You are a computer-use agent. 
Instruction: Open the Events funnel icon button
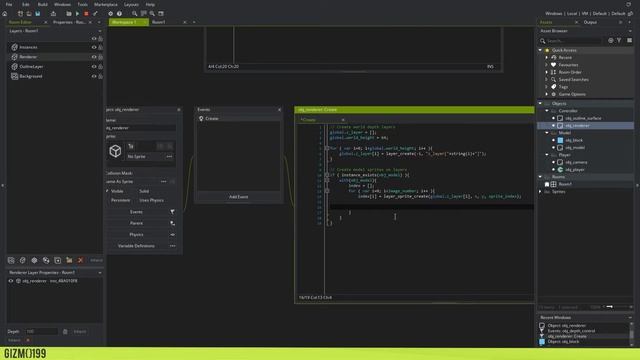[172, 212]
